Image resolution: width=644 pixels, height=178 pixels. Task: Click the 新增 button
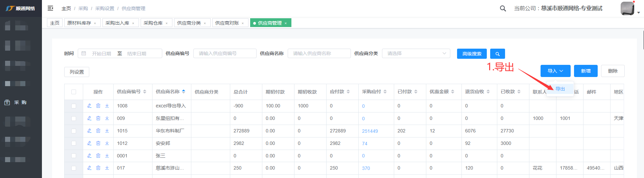pos(586,71)
